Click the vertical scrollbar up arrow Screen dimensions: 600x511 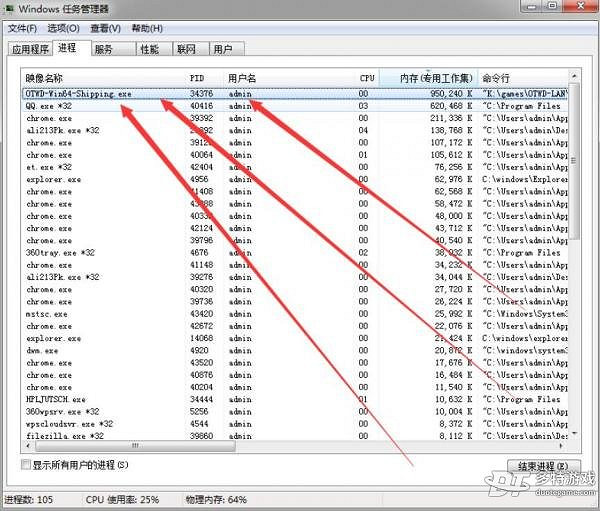point(574,76)
